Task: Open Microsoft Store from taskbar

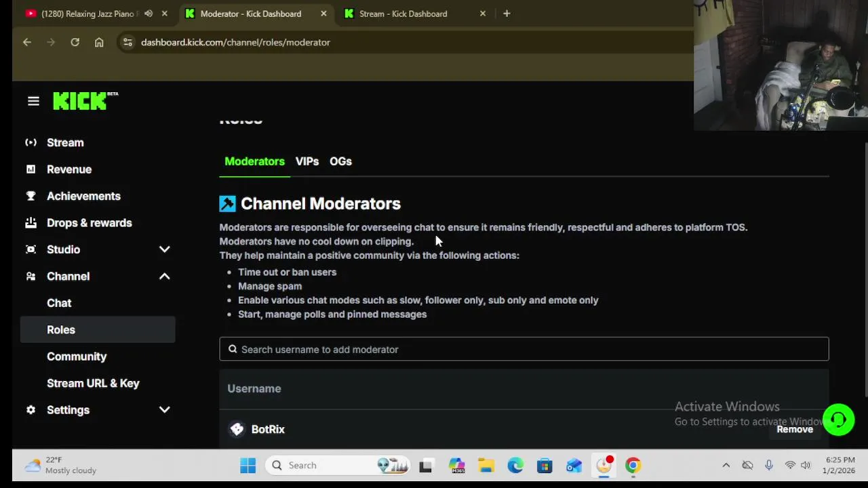Action: 545,465
